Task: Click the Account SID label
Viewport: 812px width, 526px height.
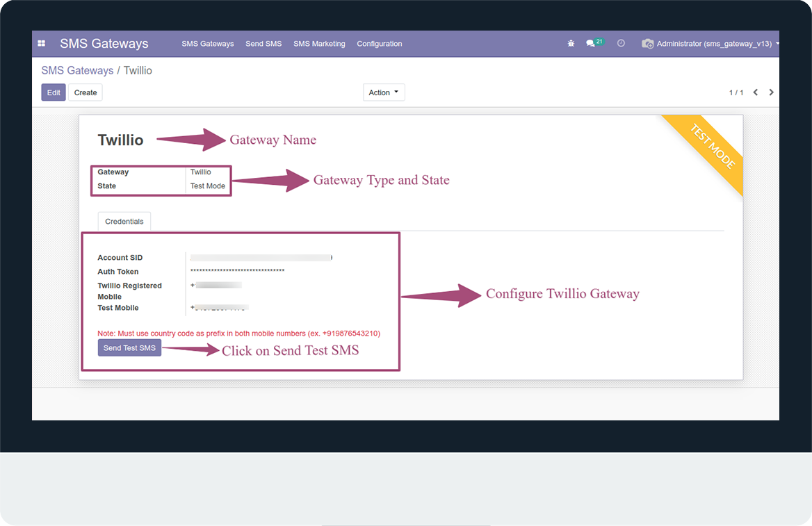Action: pyautogui.click(x=120, y=257)
